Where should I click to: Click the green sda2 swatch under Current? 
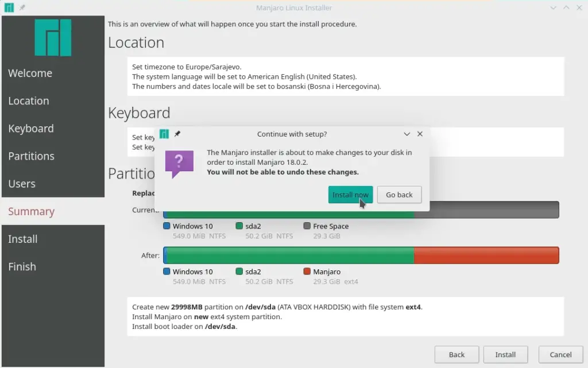pos(239,226)
